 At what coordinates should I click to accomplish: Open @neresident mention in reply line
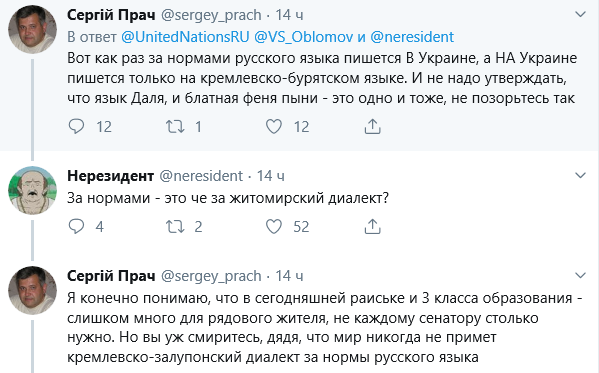pos(412,37)
